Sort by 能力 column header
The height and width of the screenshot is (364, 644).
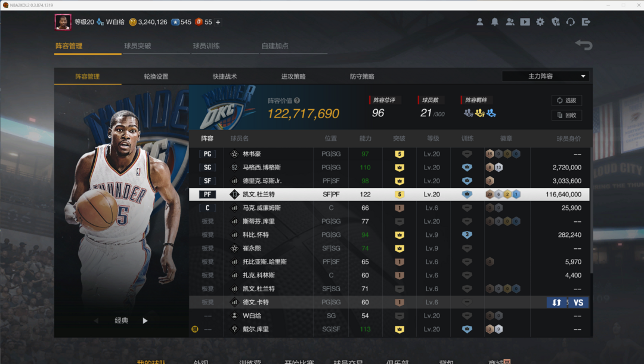(365, 138)
